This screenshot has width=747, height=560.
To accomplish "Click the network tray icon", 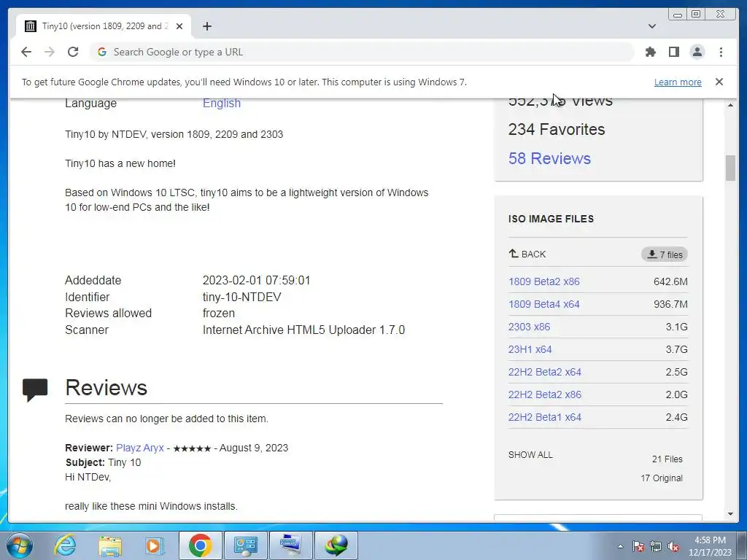I will point(656,546).
